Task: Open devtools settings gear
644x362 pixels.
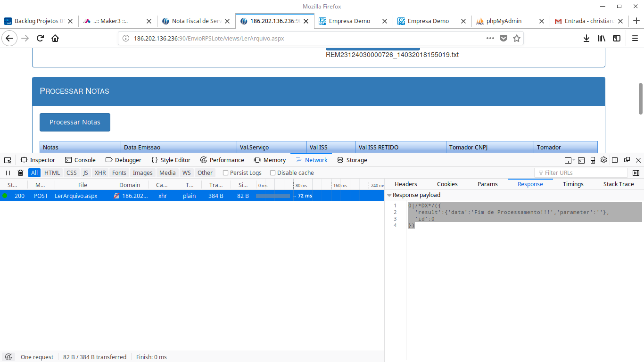Action: point(603,160)
